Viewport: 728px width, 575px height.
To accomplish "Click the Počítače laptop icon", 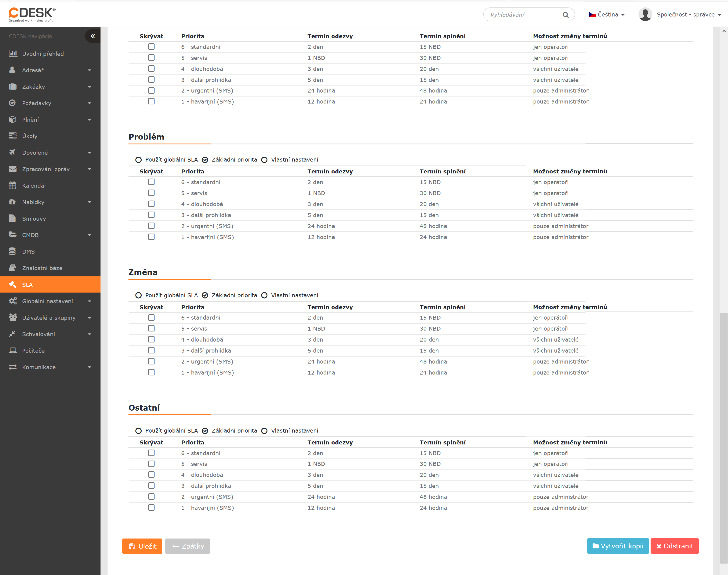I will coord(13,350).
